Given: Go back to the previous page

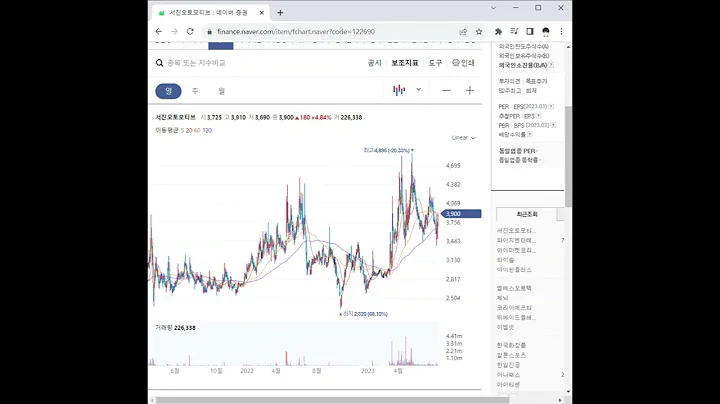Looking at the screenshot, I should (x=158, y=32).
